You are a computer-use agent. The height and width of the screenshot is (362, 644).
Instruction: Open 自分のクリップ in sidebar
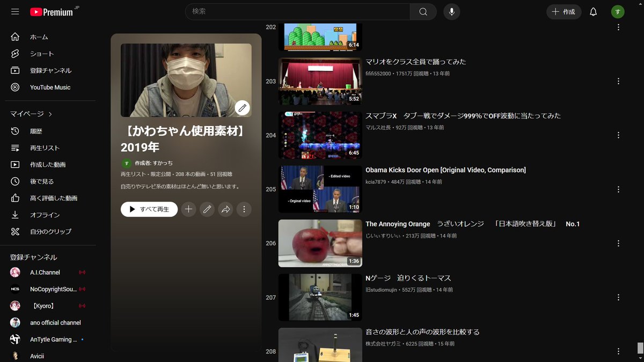(x=50, y=231)
